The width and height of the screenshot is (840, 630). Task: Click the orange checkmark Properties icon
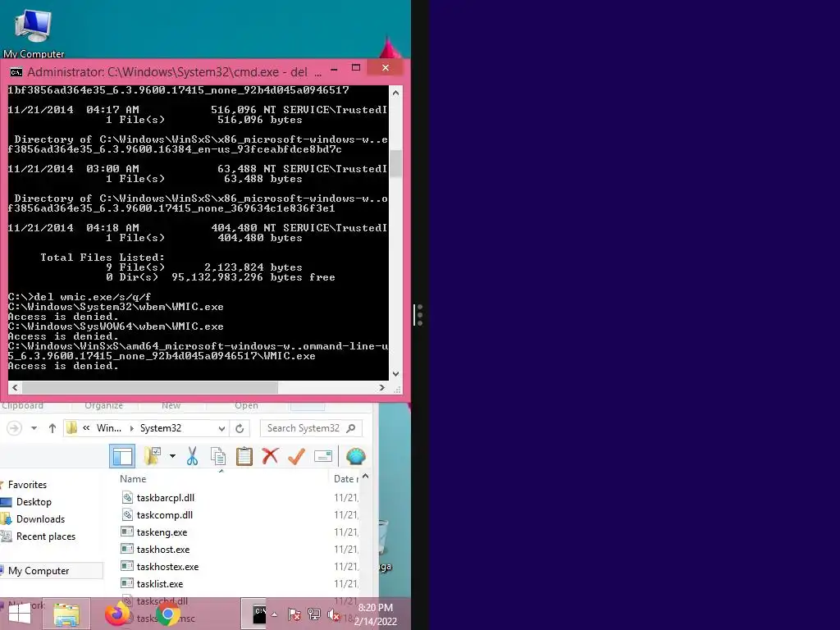[x=296, y=456]
